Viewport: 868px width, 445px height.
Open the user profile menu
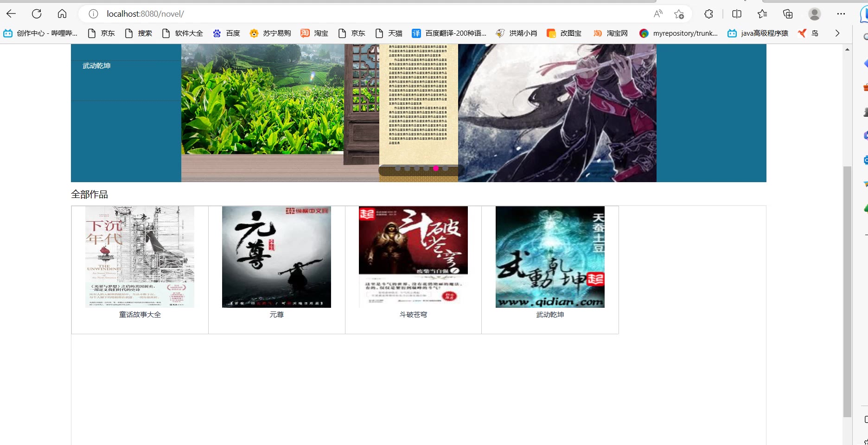coord(814,14)
